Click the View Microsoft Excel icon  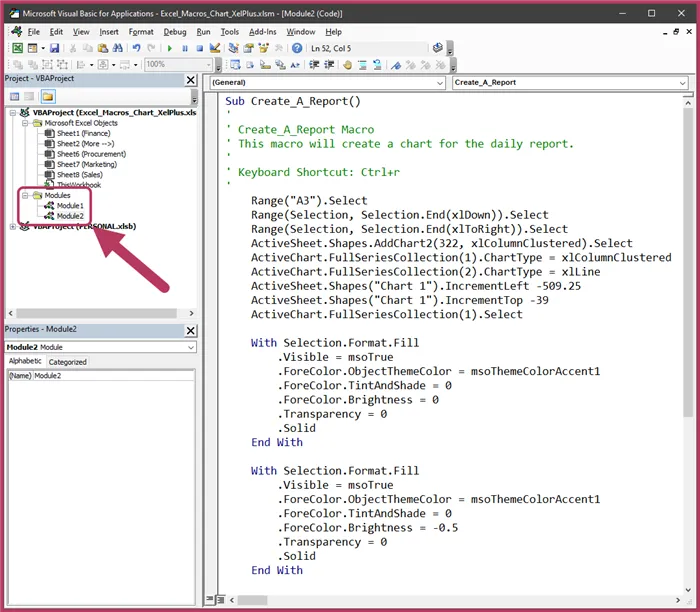coord(17,48)
